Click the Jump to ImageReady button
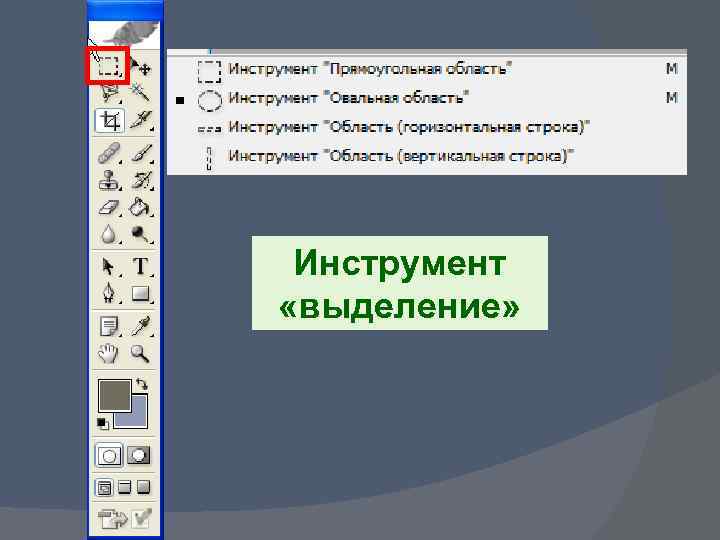 click(112, 519)
